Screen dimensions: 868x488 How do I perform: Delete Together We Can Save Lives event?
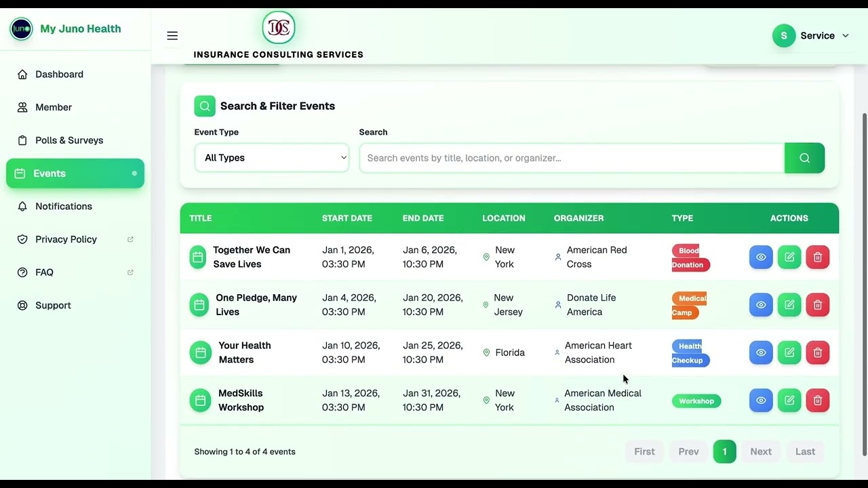[x=818, y=258]
